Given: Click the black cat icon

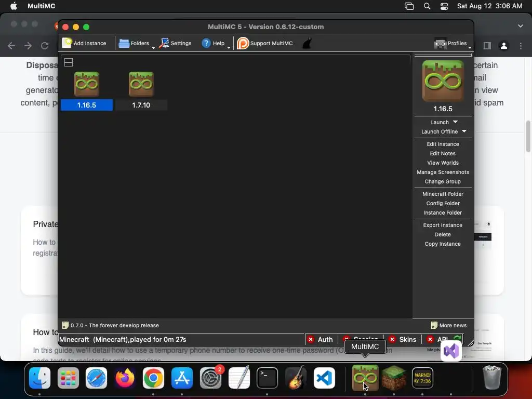Looking at the screenshot, I should pos(307,43).
